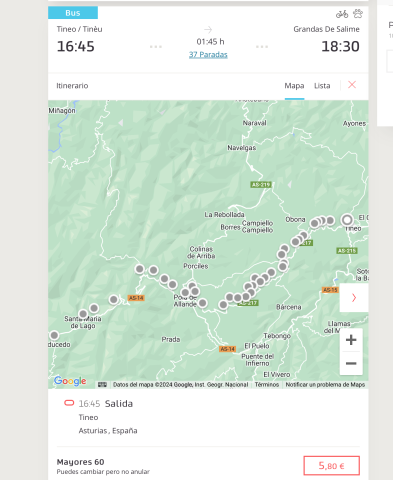
Task: Click the stop marker on Pola de Allande
Action: click(185, 293)
